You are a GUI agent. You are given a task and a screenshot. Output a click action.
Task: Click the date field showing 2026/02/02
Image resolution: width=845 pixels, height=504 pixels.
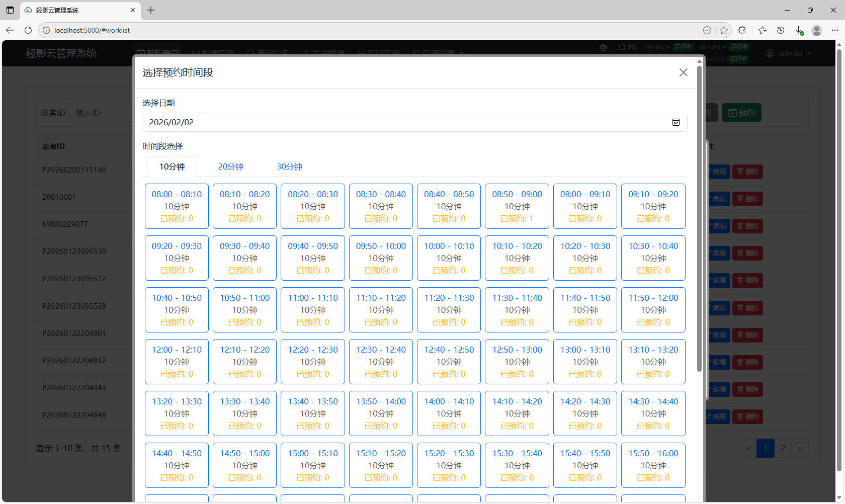[402, 122]
